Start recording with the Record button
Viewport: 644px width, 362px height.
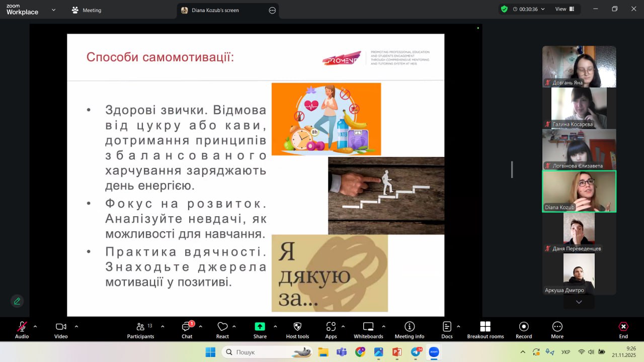(524, 329)
